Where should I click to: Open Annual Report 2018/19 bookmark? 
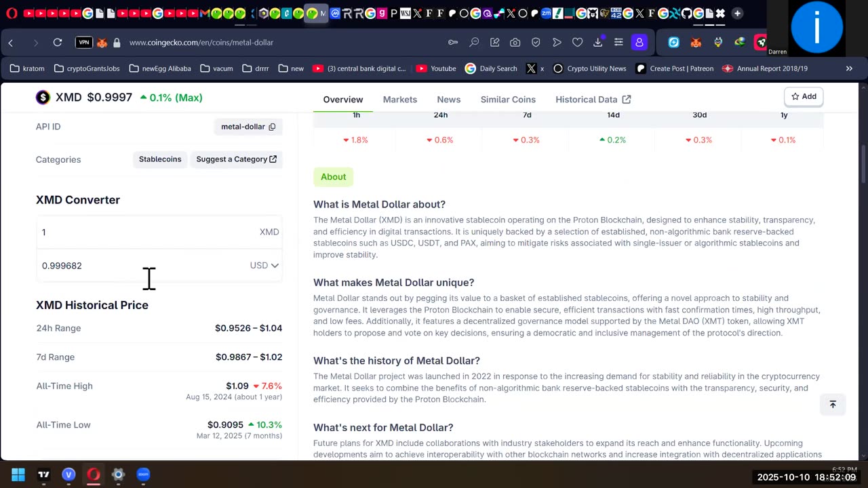pos(765,68)
